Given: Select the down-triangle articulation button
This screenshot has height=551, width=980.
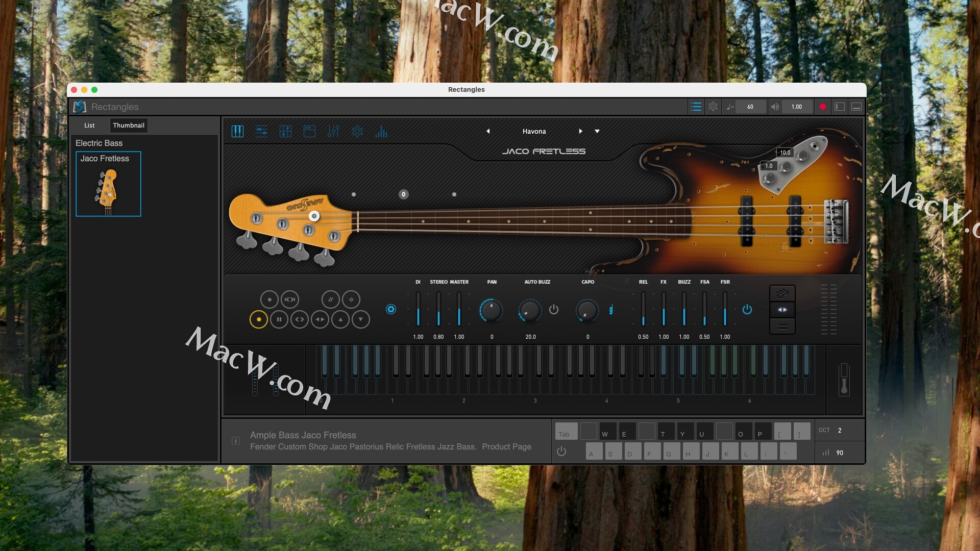Looking at the screenshot, I should tap(361, 319).
